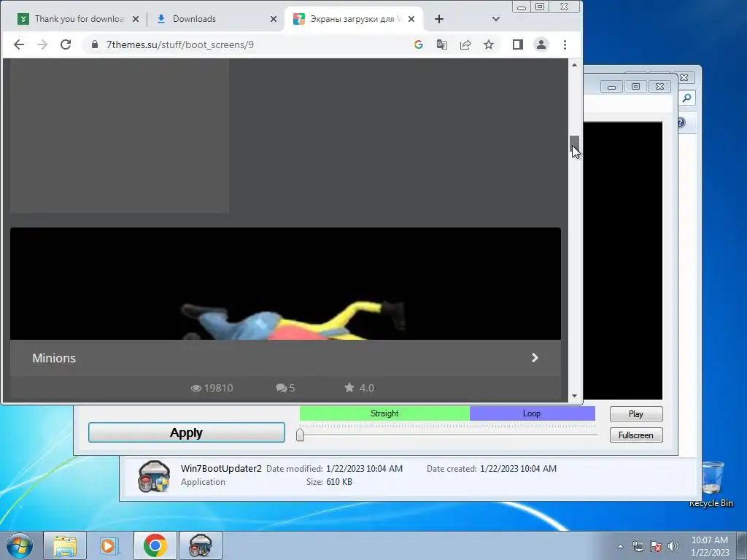Image resolution: width=747 pixels, height=560 pixels.
Task: Share this page icon
Action: [465, 44]
